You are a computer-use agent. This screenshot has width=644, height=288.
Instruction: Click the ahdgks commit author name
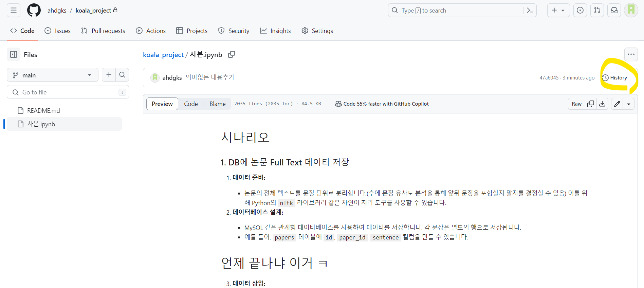(x=172, y=78)
